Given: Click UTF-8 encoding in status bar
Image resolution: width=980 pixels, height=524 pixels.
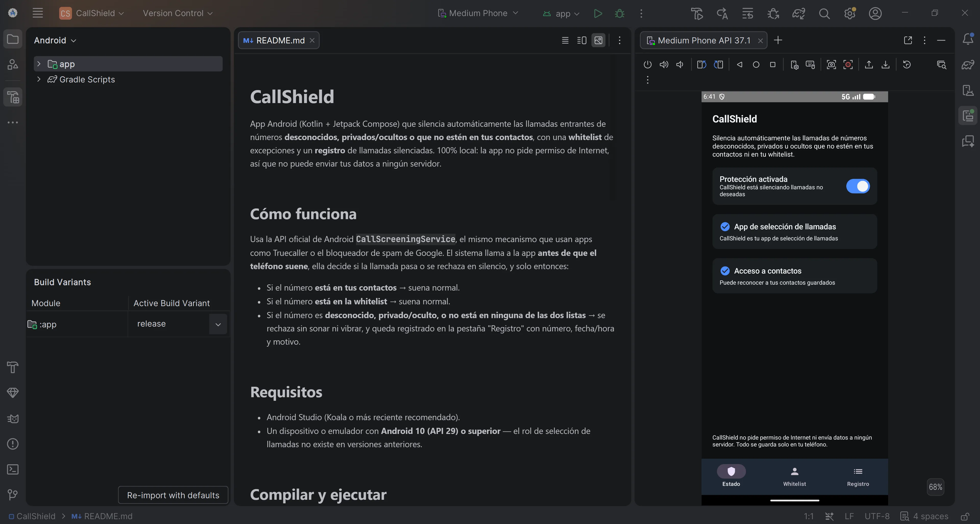Looking at the screenshot, I should (877, 516).
